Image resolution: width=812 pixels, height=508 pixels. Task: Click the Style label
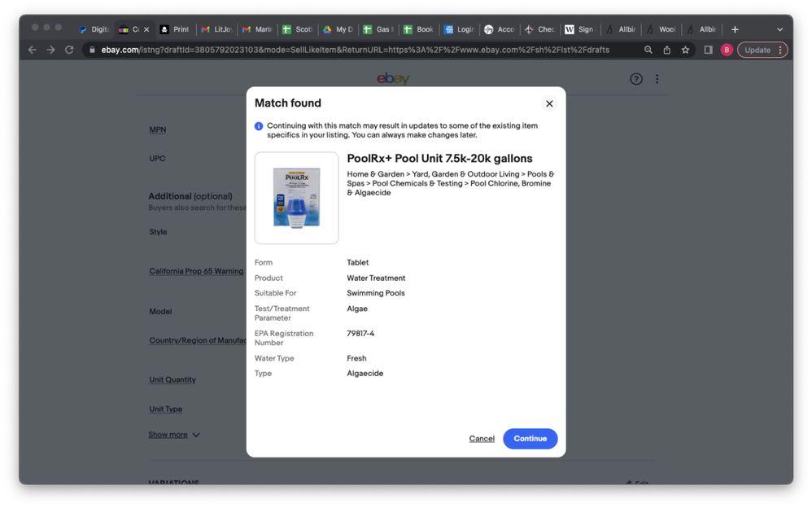point(158,232)
